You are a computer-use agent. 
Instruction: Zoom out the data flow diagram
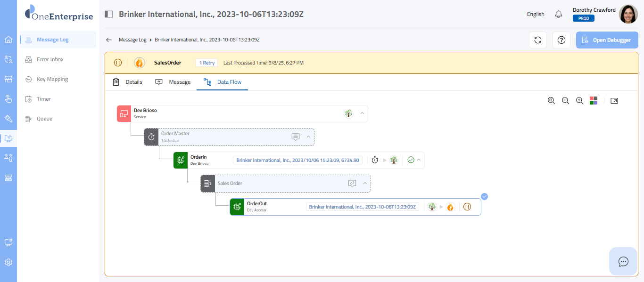point(565,101)
